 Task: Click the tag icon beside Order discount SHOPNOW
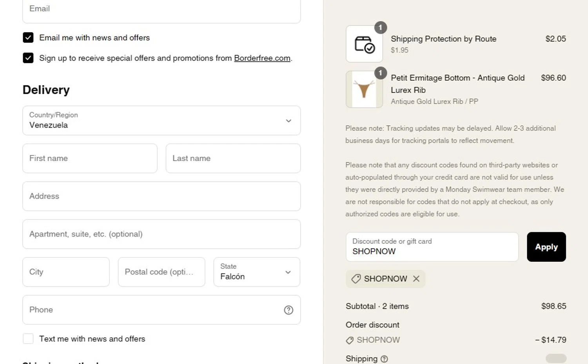(350, 340)
